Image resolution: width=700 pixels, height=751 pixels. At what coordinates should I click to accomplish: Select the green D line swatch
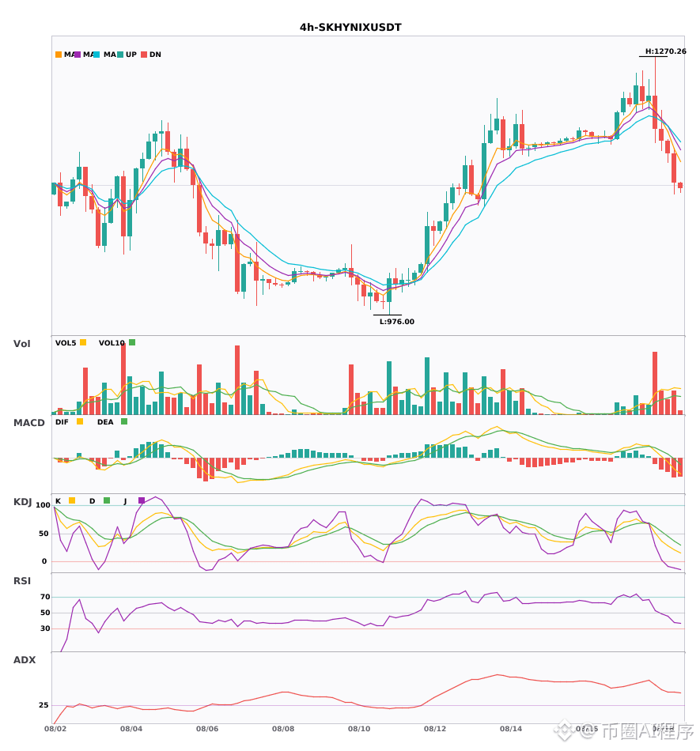click(107, 500)
